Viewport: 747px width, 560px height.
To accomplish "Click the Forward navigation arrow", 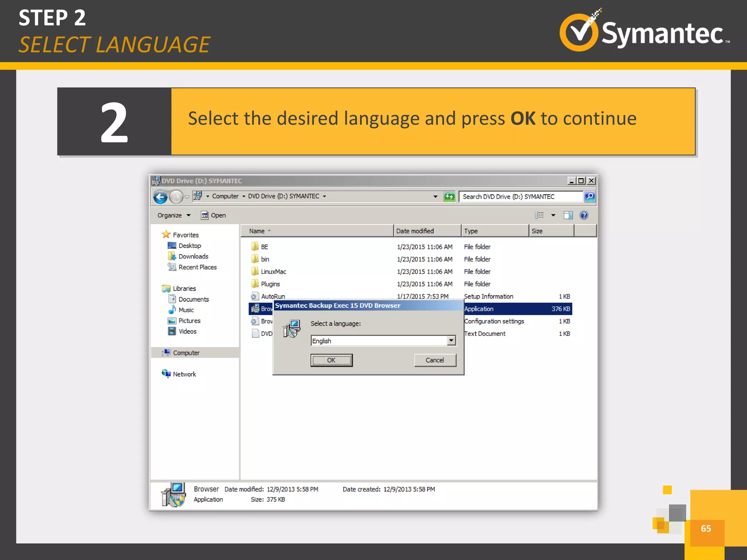I will (x=176, y=197).
